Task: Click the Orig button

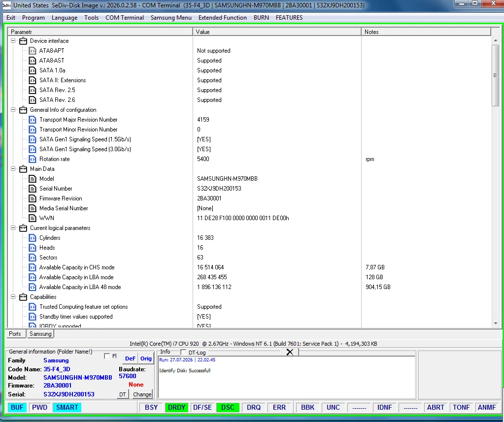Action: pyautogui.click(x=146, y=358)
